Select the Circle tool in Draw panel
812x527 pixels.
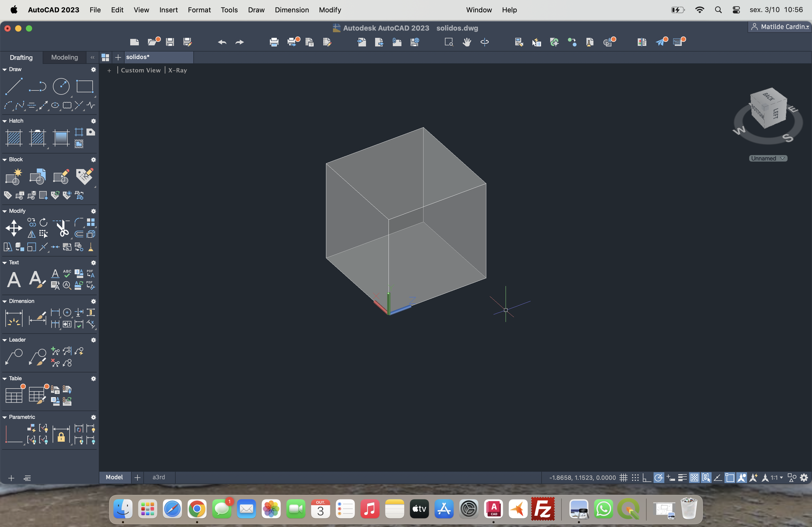[x=61, y=86]
